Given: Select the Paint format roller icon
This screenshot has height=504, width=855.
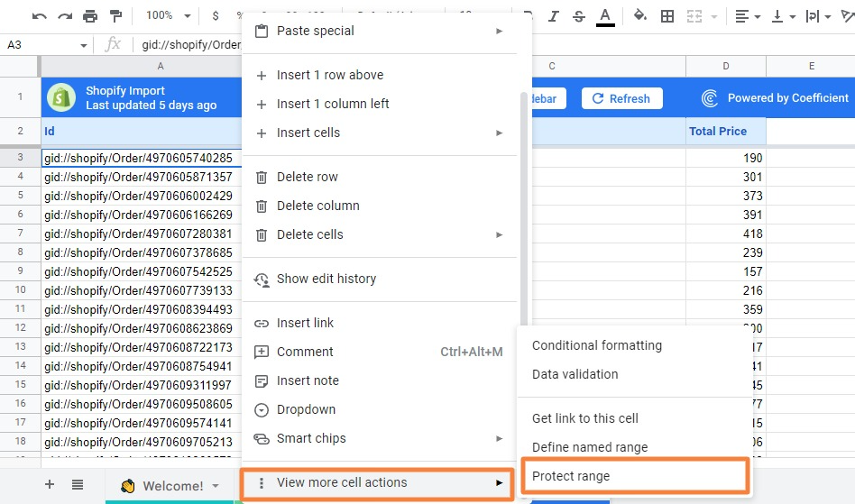Looking at the screenshot, I should [115, 16].
